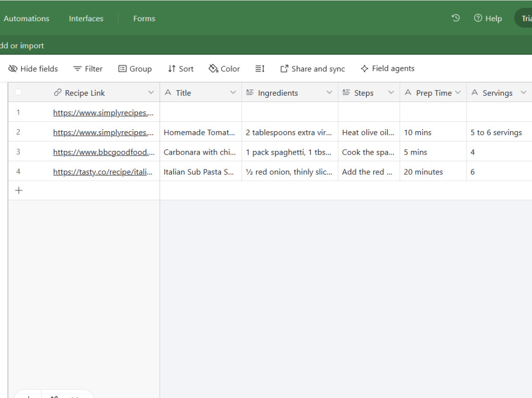Expand Steps column dropdown arrow
532x398 pixels.
click(391, 92)
